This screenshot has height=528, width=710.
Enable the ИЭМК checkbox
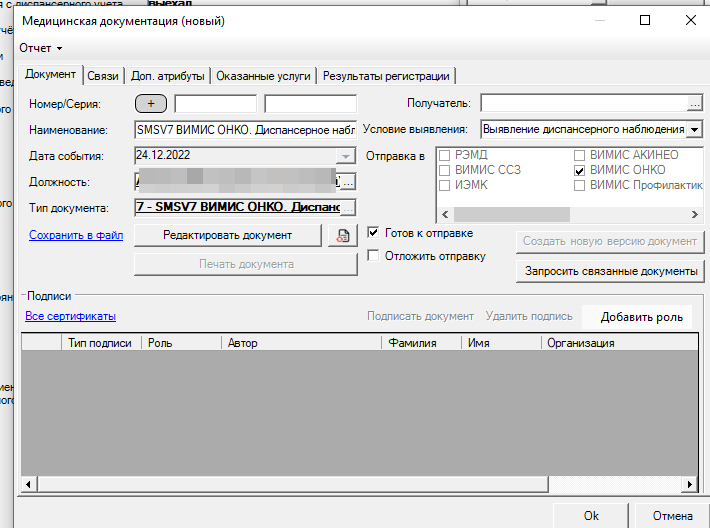(x=445, y=185)
